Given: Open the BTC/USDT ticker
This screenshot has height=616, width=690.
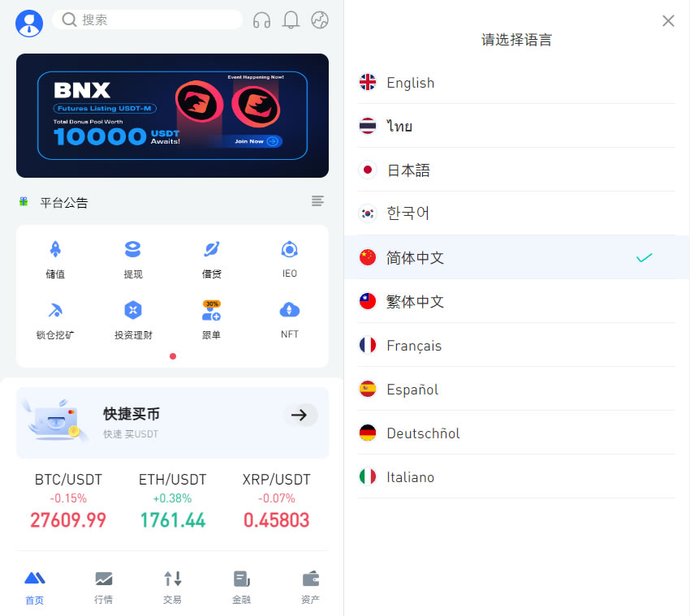Looking at the screenshot, I should [x=68, y=501].
